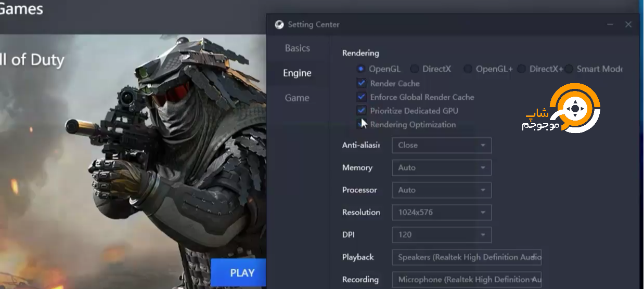Open the Processor dropdown
The image size is (644, 289).
coord(442,190)
